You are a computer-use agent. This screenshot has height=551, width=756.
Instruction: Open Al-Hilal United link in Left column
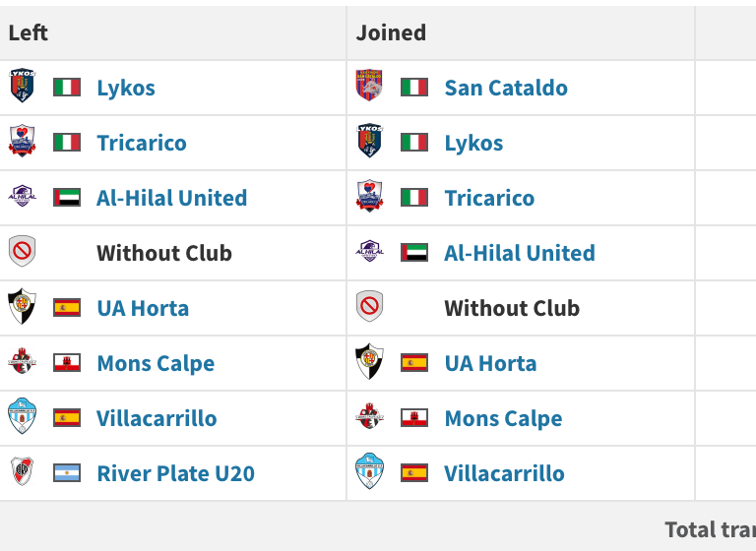point(171,198)
